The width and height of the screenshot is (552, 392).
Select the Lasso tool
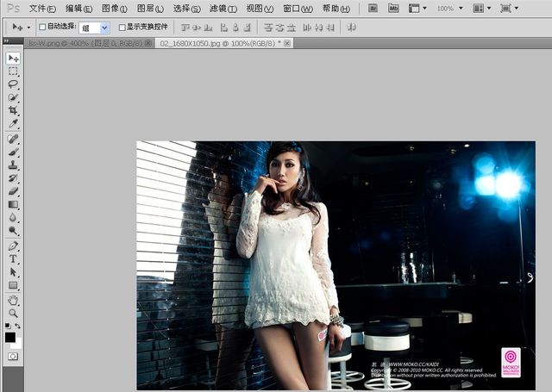[x=14, y=84]
